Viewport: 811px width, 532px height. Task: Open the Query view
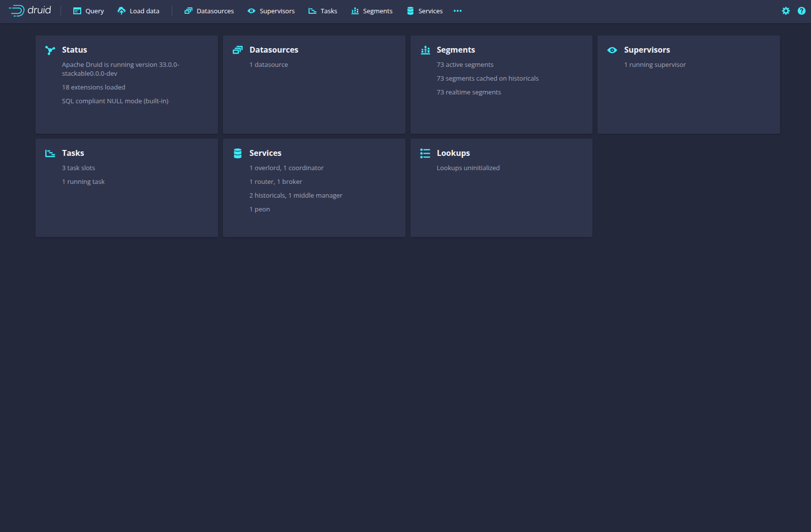[89, 11]
